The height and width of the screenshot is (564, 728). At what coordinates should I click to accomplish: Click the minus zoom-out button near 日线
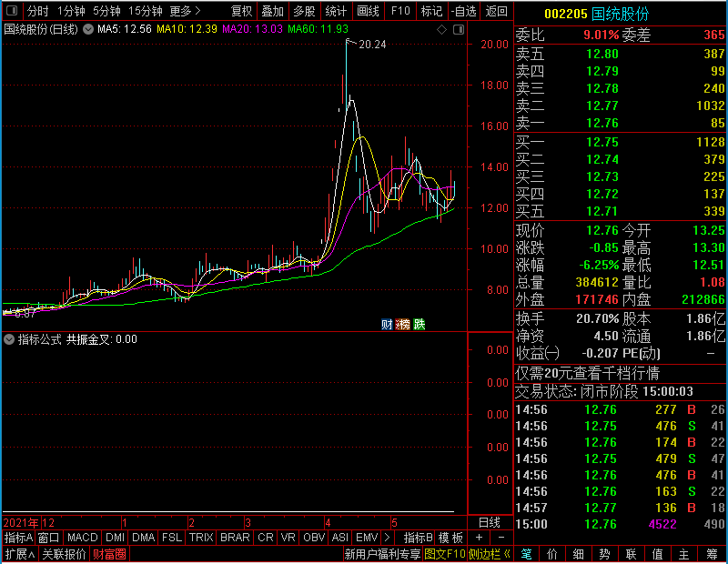click(x=501, y=538)
